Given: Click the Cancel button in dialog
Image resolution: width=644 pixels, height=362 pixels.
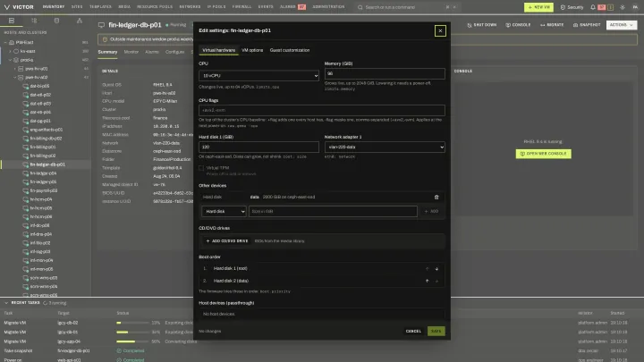Looking at the screenshot, I should click(413, 332).
